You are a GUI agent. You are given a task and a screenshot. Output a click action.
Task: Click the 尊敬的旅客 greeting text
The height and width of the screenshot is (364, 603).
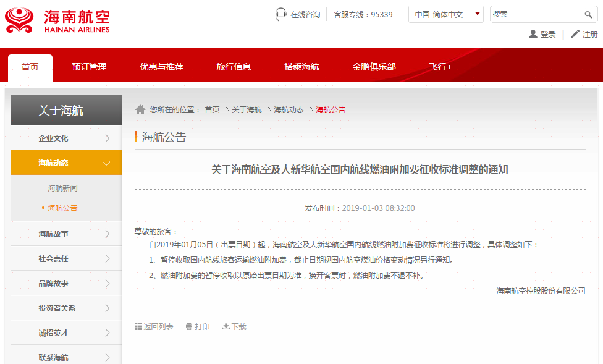click(x=155, y=232)
